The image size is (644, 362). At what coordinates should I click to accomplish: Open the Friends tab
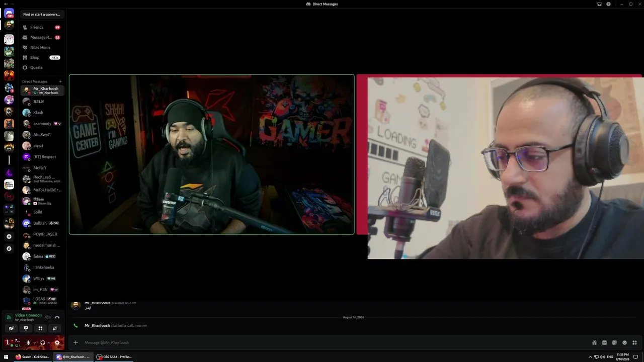[x=42, y=27]
